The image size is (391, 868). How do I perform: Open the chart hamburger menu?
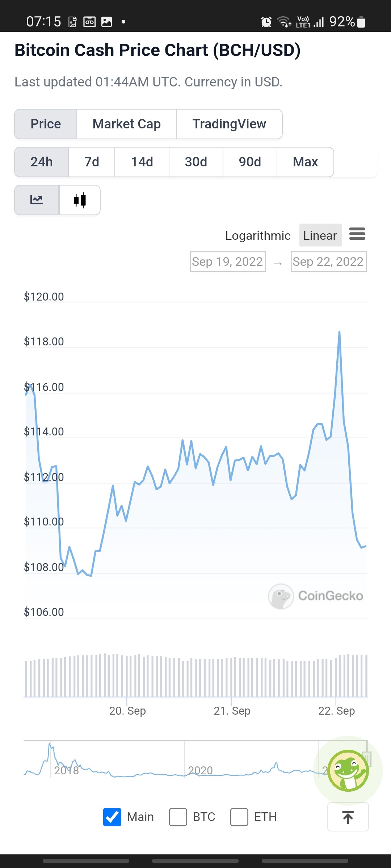(x=357, y=234)
